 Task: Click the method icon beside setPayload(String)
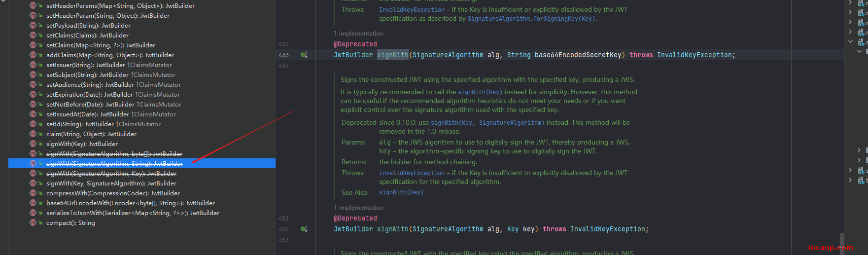(33, 25)
